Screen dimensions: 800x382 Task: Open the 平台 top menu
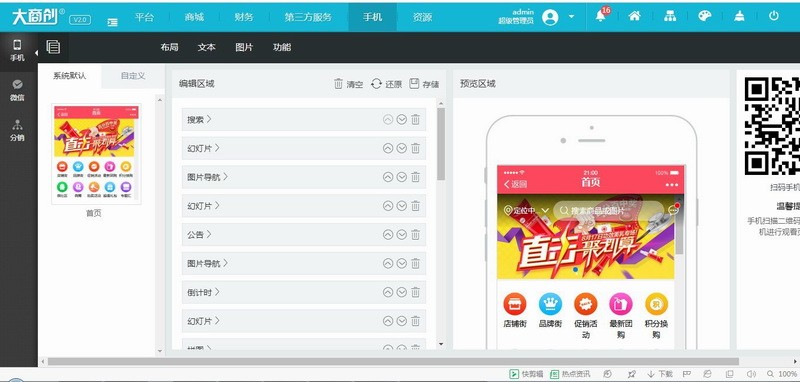[x=144, y=17]
